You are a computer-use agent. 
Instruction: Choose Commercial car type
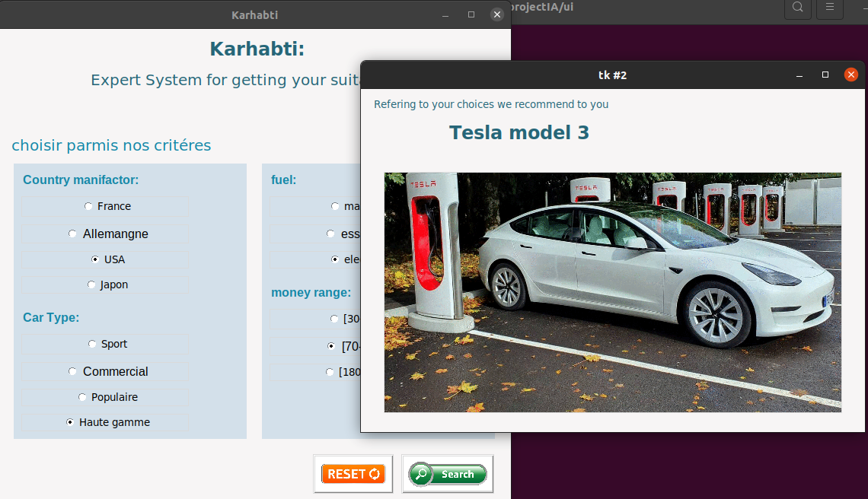tap(105, 371)
